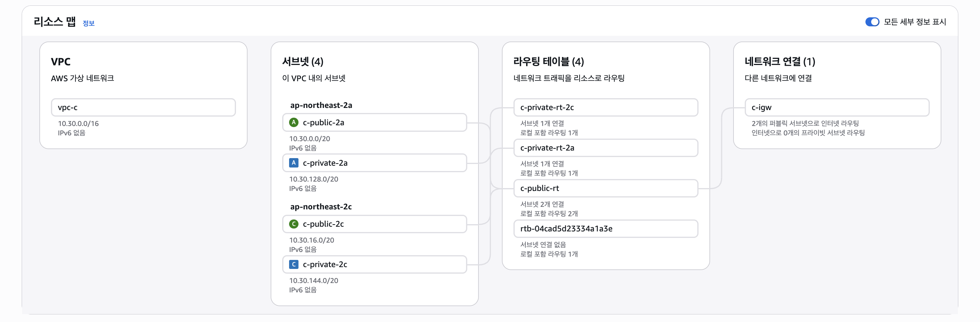Click the c-private-rt-2a route table
The width and height of the screenshot is (980, 322).
click(x=605, y=148)
